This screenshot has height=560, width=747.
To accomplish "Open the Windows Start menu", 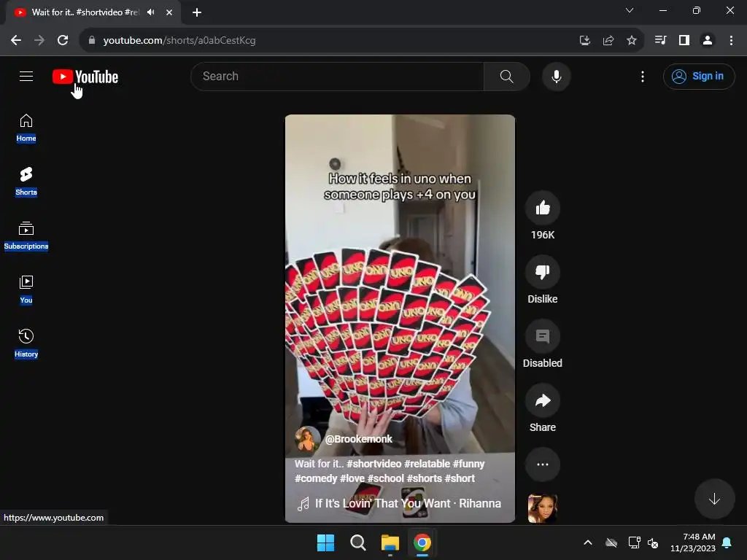I will coord(326,542).
